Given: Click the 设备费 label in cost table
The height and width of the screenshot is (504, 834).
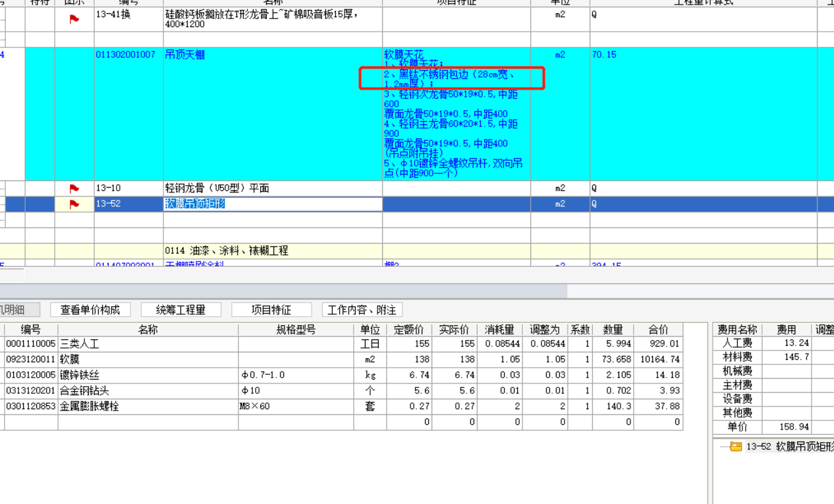Looking at the screenshot, I should pyautogui.click(x=738, y=399).
